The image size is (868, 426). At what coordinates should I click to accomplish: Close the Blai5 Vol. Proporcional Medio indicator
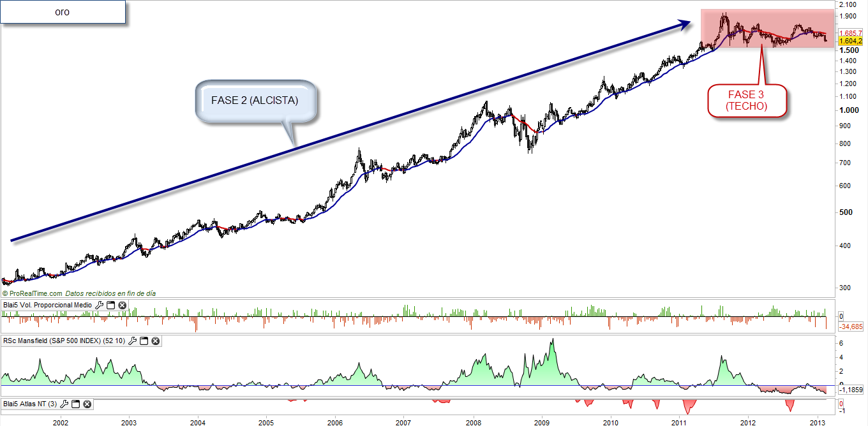click(x=122, y=305)
